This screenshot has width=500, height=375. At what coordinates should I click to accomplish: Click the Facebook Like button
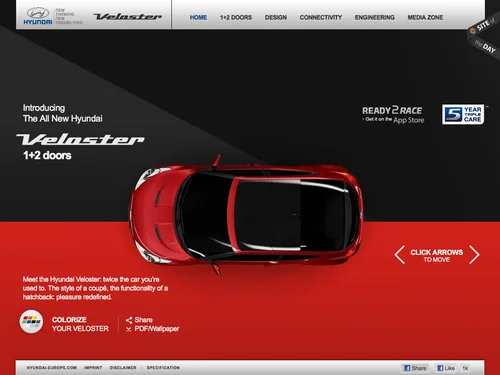[x=446, y=368]
